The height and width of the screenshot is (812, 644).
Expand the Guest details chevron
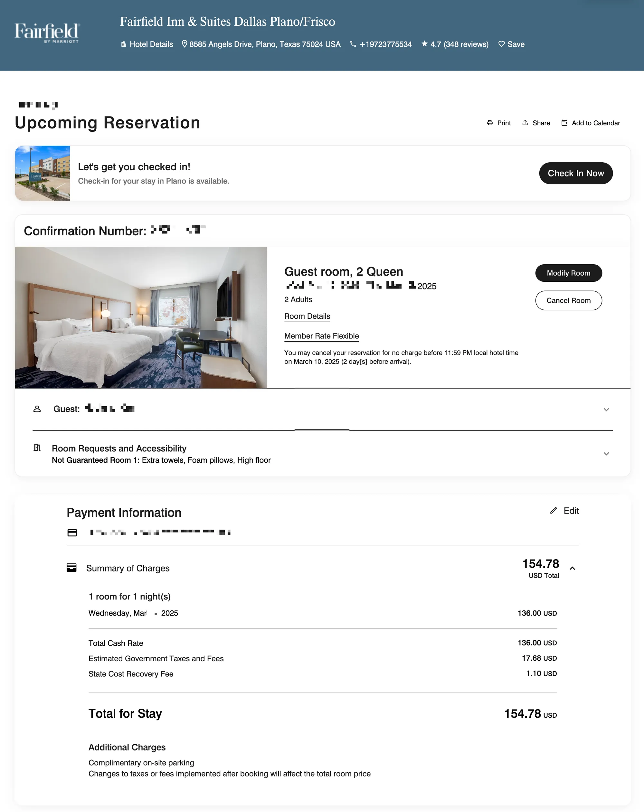[606, 410]
